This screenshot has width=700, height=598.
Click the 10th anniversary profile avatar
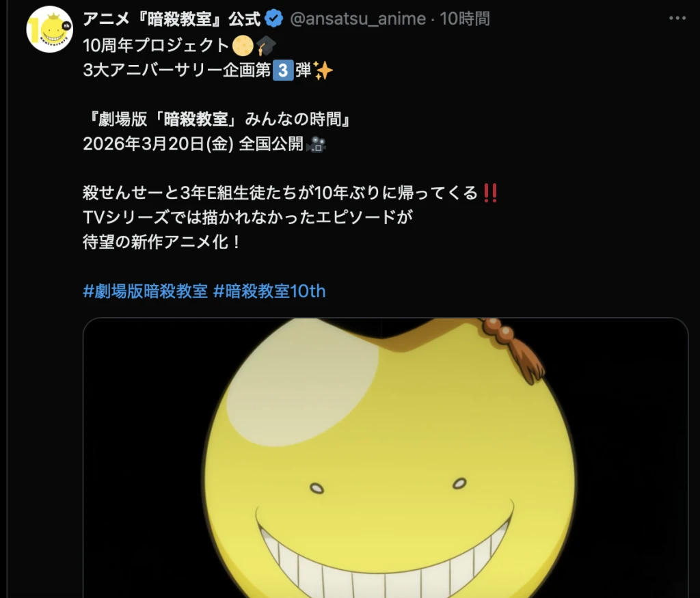point(49,29)
